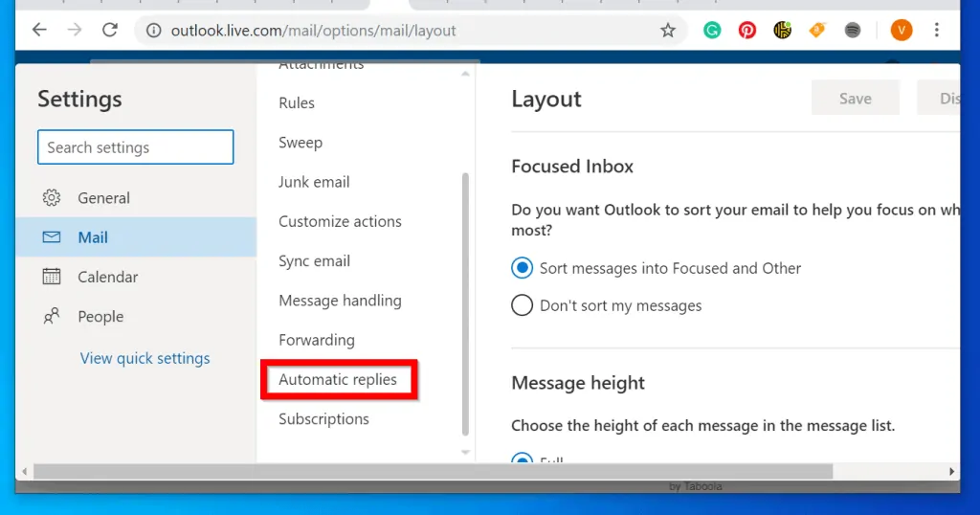
Task: Open Automatic replies settings
Action: click(x=338, y=379)
